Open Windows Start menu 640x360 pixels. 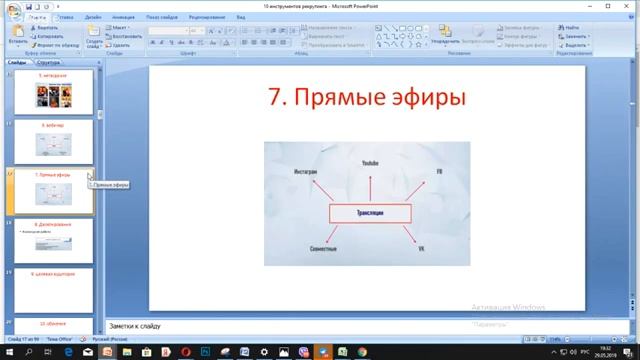(x=9, y=352)
